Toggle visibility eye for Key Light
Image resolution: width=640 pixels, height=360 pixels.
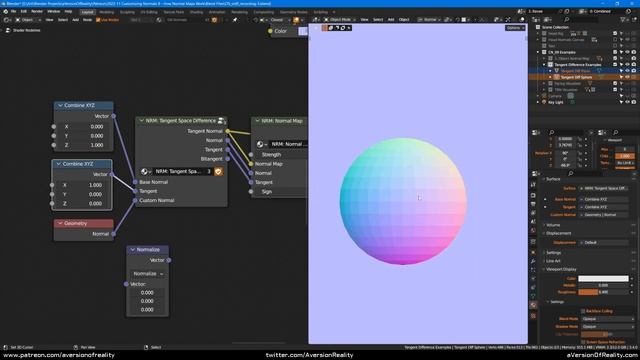[x=627, y=102]
